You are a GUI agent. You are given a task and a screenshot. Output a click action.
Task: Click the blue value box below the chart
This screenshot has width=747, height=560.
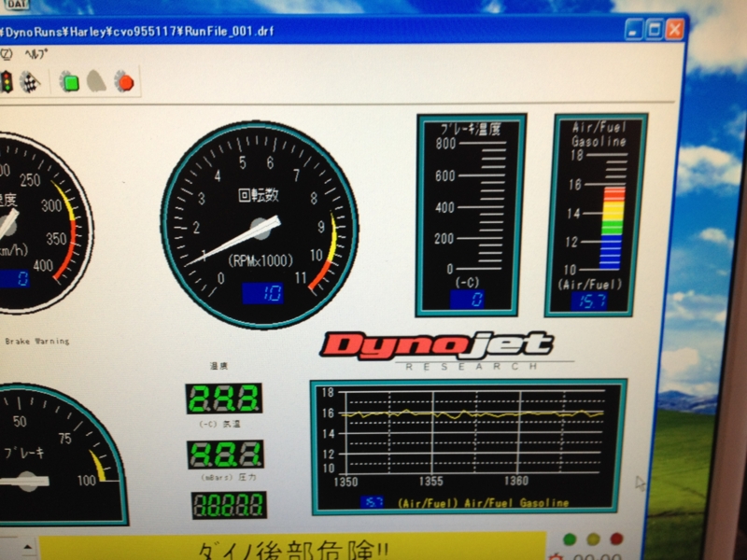coord(372,502)
